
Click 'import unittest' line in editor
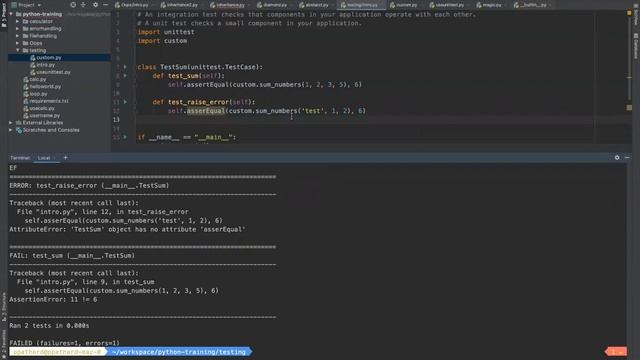point(166,32)
